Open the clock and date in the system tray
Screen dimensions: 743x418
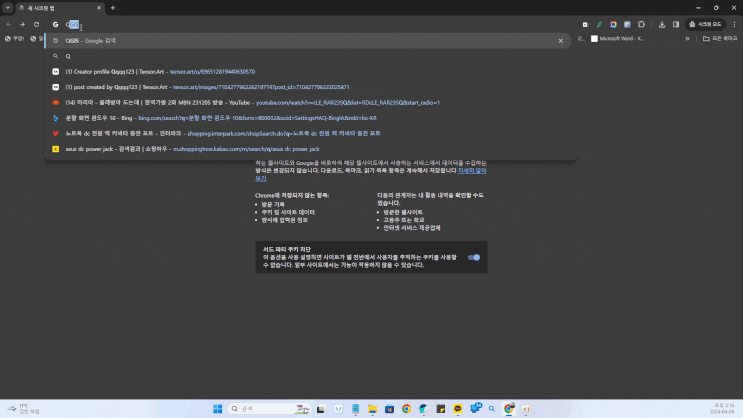point(724,409)
